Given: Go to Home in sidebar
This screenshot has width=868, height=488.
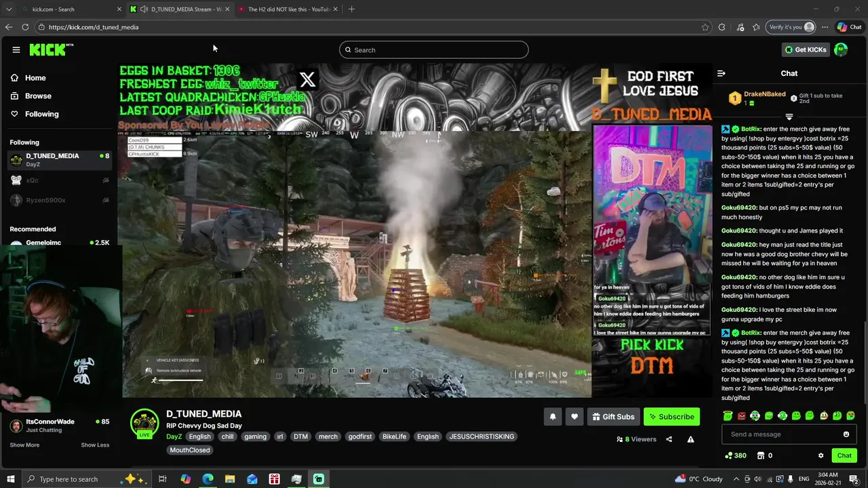Looking at the screenshot, I should [28, 78].
